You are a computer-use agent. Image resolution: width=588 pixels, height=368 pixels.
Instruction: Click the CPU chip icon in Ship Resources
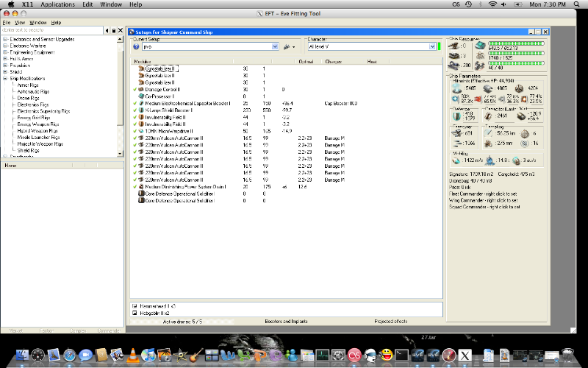[x=480, y=46]
